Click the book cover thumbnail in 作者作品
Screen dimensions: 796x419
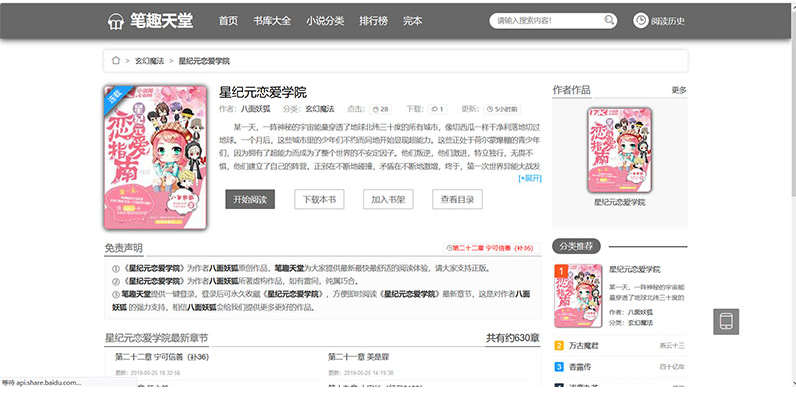619,150
